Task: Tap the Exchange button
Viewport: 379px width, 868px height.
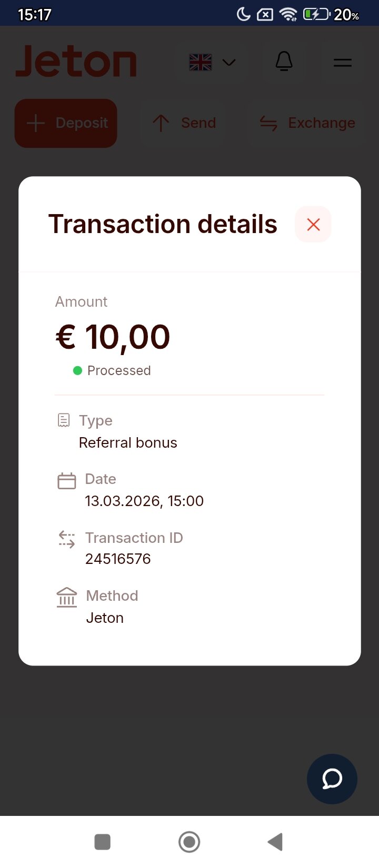Action: [x=307, y=123]
